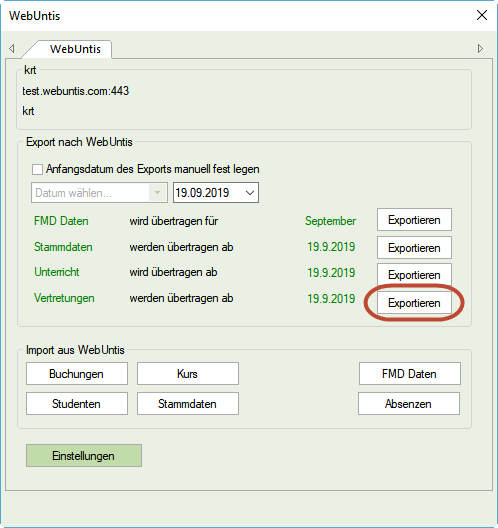The image size is (498, 528).
Task: Export Stammdaten via Exportieren button
Action: (414, 248)
